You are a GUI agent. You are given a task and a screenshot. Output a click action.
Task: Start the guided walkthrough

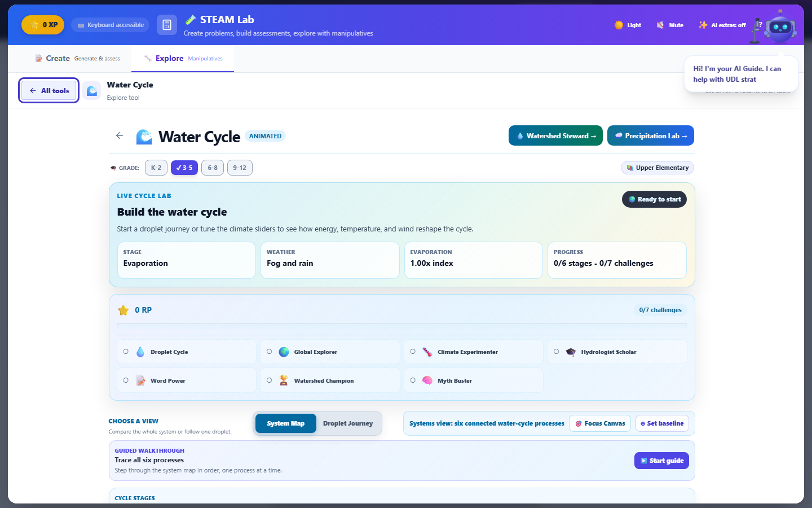coord(661,461)
